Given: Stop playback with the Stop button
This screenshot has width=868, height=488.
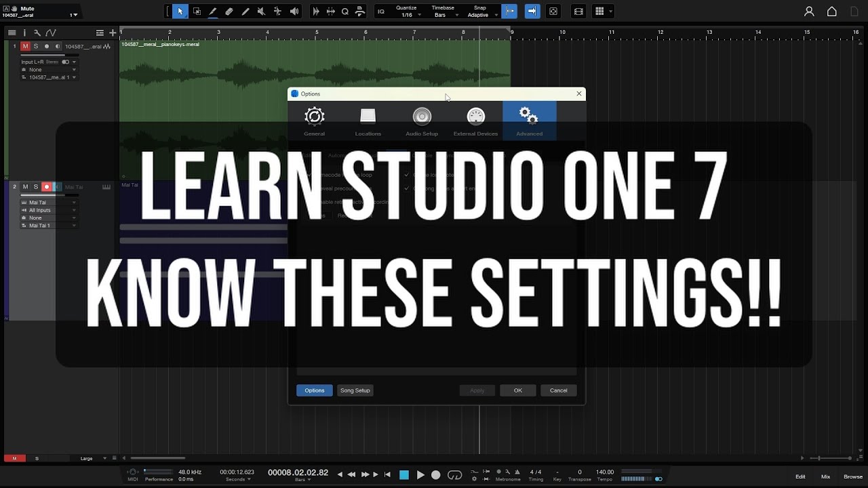Looking at the screenshot, I should pyautogui.click(x=404, y=475).
